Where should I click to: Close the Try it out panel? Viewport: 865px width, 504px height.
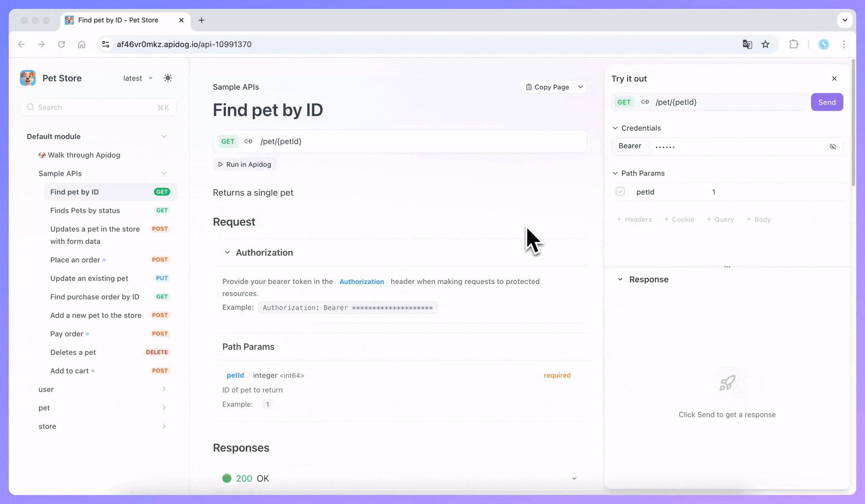pos(834,79)
